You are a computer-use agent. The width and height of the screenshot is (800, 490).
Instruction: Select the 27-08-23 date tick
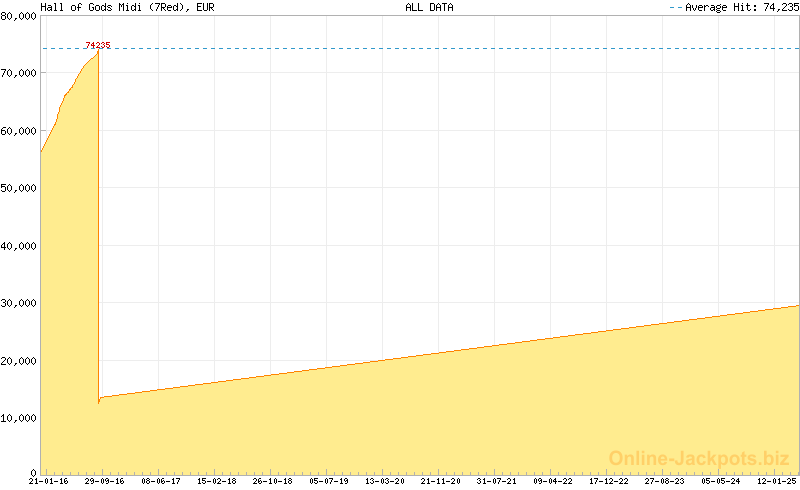click(x=665, y=481)
